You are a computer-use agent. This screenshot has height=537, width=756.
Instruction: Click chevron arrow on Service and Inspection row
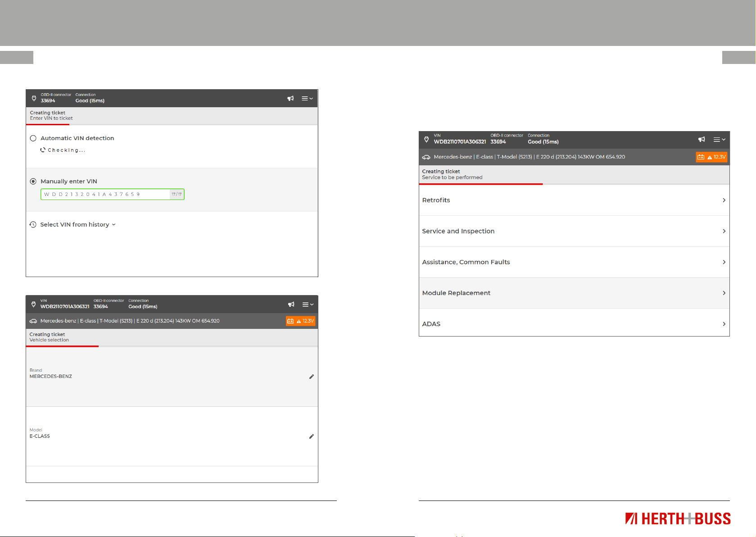[x=724, y=231]
